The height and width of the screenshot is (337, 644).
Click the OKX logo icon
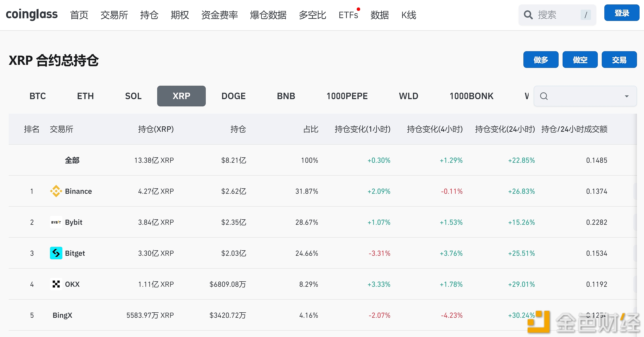56,284
